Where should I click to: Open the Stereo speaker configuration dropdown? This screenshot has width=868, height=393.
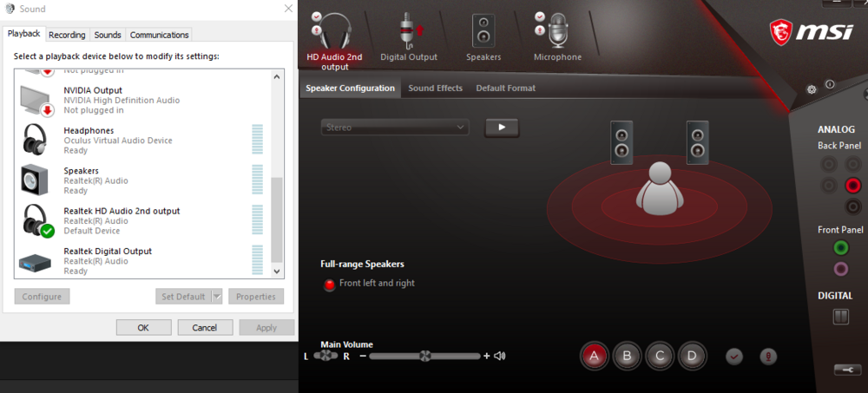(395, 128)
